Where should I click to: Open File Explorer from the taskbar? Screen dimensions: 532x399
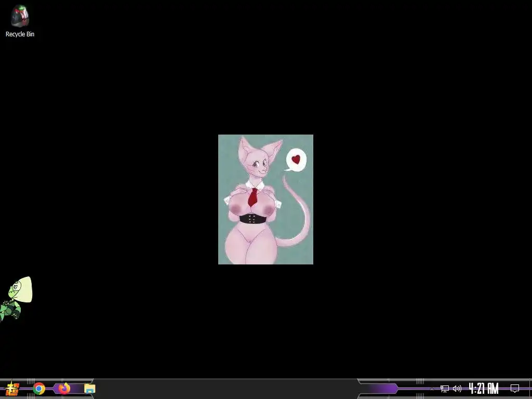89,389
